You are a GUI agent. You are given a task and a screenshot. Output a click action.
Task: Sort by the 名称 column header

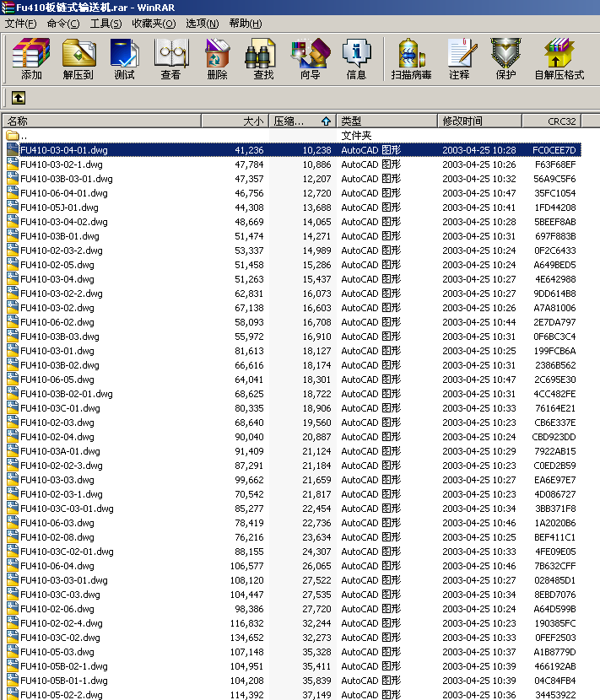pyautogui.click(x=102, y=121)
